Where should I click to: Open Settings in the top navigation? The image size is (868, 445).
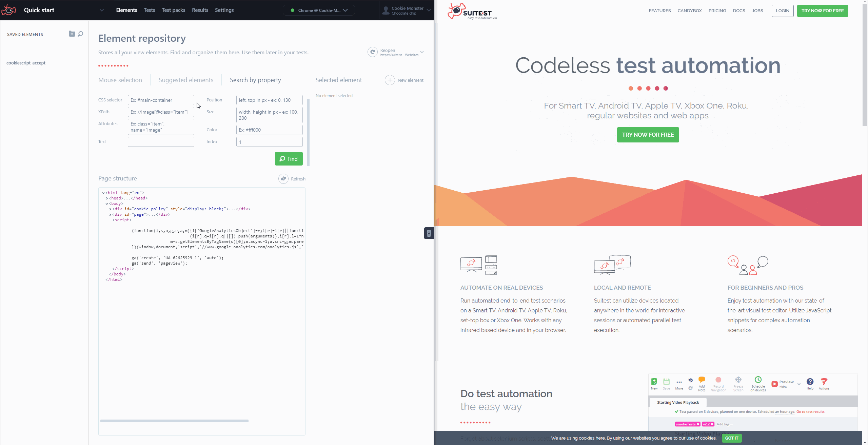click(224, 10)
